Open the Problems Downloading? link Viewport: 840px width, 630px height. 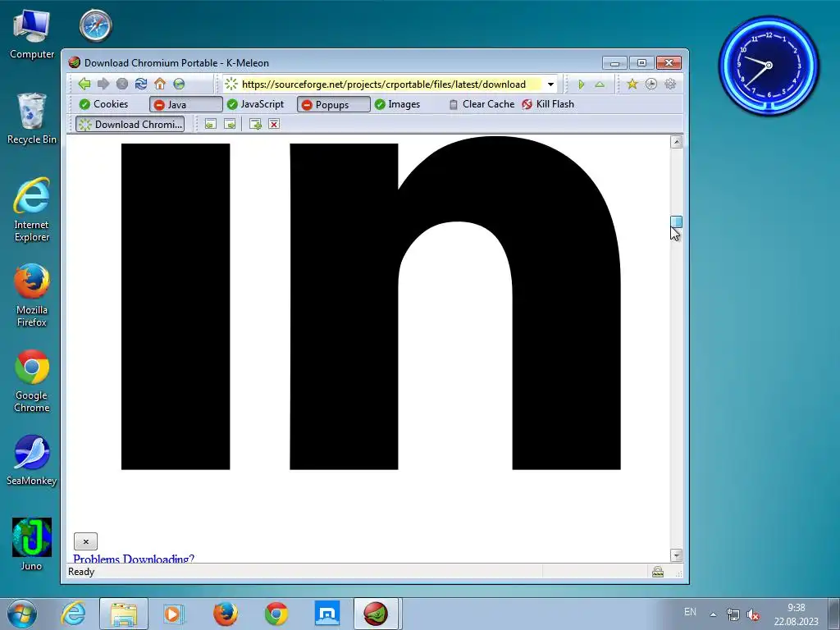(134, 559)
